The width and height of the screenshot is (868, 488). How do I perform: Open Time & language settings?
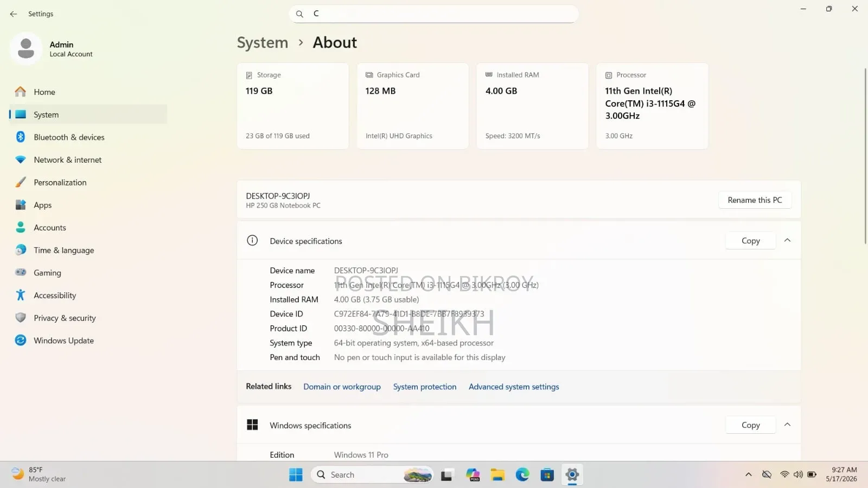[x=88, y=251]
